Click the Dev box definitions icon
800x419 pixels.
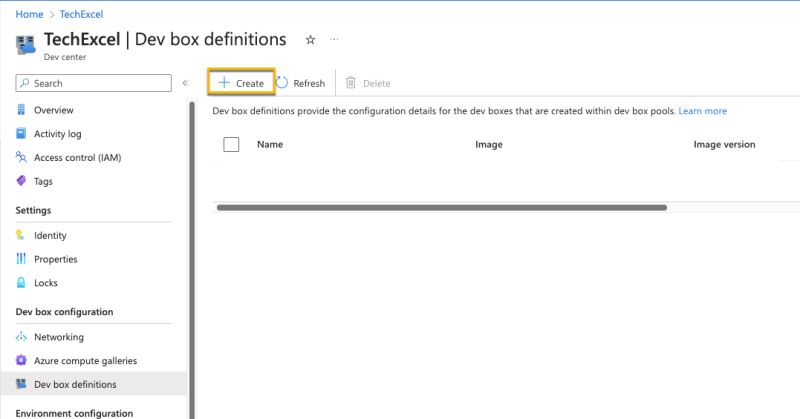21,384
